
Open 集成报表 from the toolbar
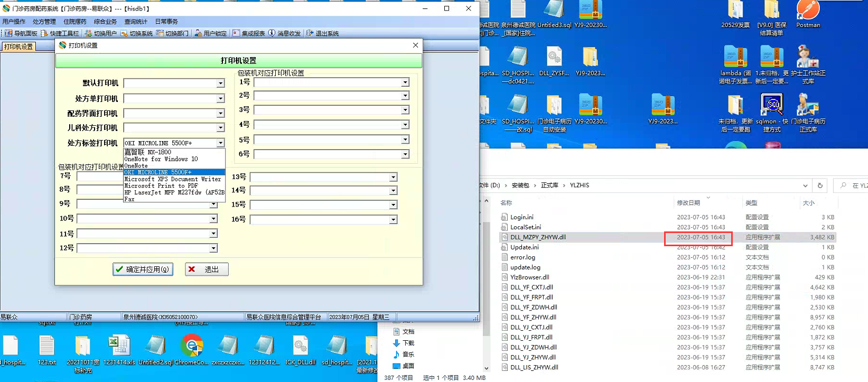(x=248, y=33)
